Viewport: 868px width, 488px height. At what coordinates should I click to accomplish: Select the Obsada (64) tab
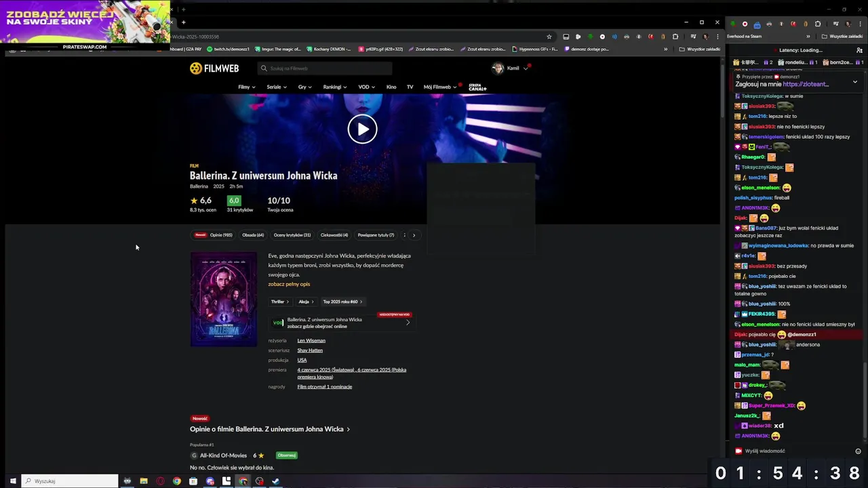coord(253,235)
